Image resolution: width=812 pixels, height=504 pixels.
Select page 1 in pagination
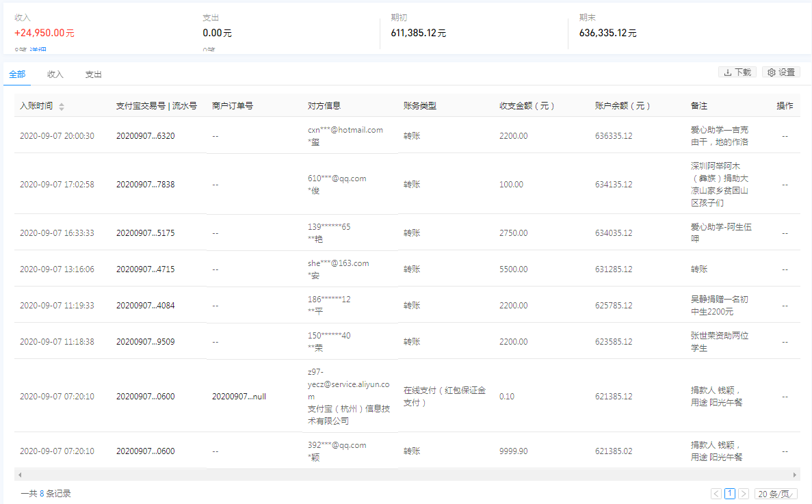[x=730, y=494]
